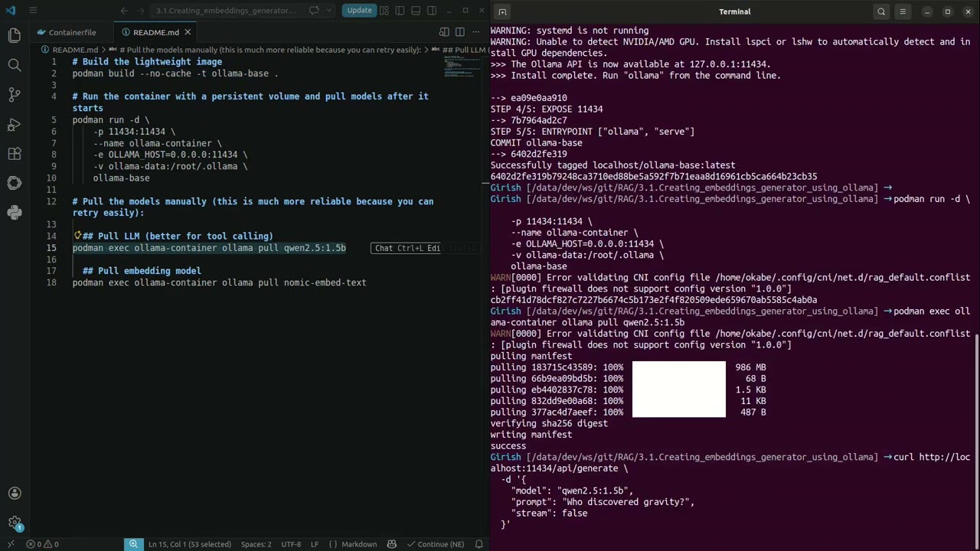Change the Spaces: 2 indentation setting
Image resolution: width=980 pixels, height=551 pixels.
(256, 544)
